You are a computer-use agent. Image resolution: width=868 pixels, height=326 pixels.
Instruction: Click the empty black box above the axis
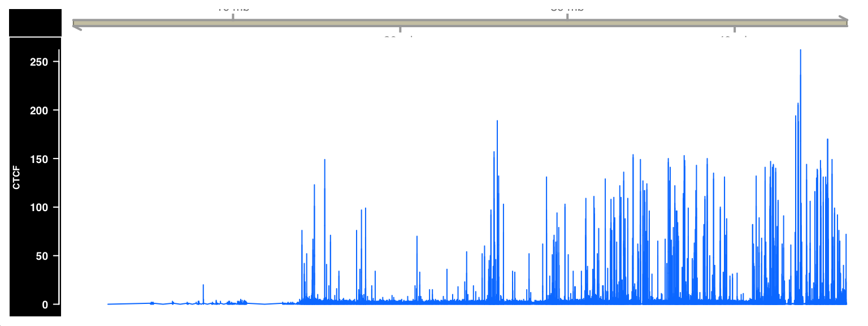point(34,23)
